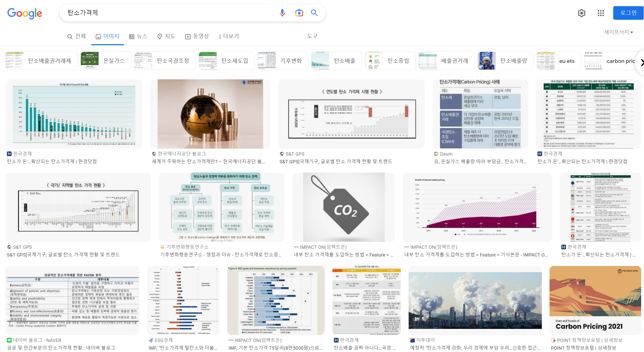This screenshot has width=644, height=352.
Task: Open the Google apps grid
Action: point(601,13)
